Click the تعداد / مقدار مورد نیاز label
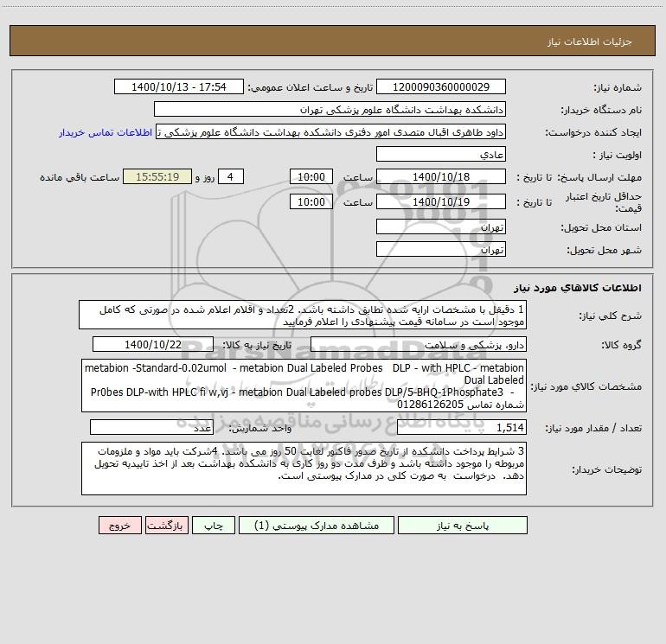Screen dimensions: 666x644 [593, 428]
